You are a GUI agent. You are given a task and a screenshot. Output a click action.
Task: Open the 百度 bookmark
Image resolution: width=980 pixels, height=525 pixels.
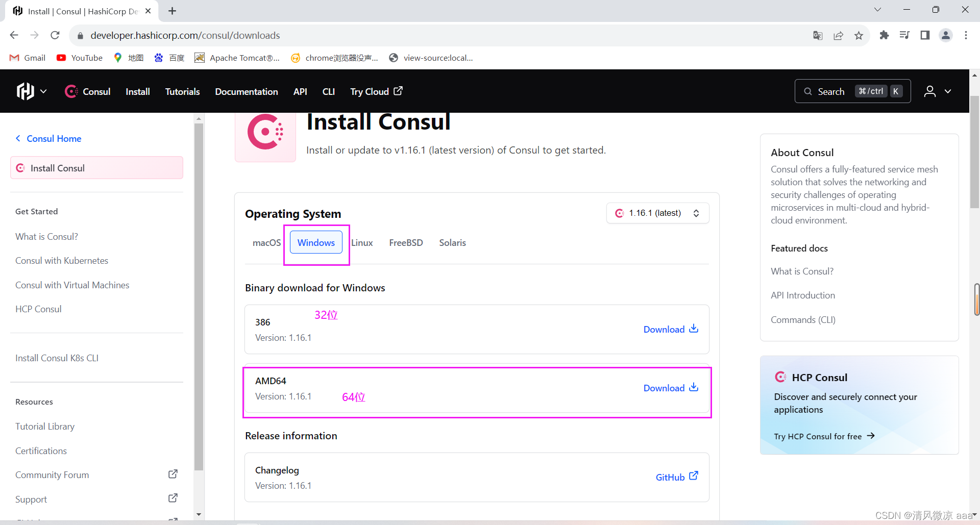coord(169,58)
